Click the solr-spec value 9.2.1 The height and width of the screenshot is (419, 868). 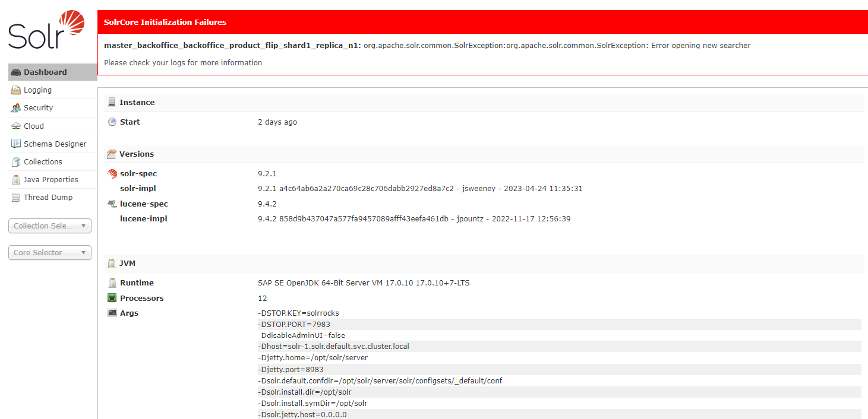(267, 174)
